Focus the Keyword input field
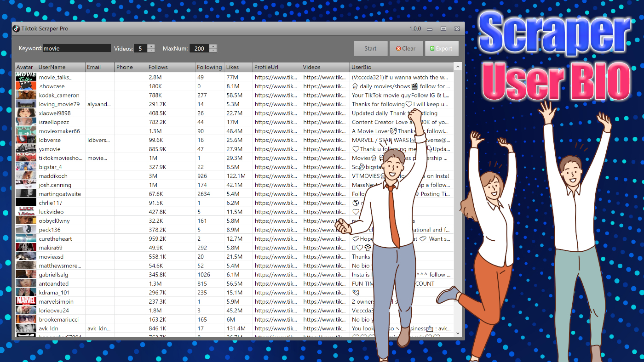Image resolution: width=644 pixels, height=362 pixels. click(77, 48)
